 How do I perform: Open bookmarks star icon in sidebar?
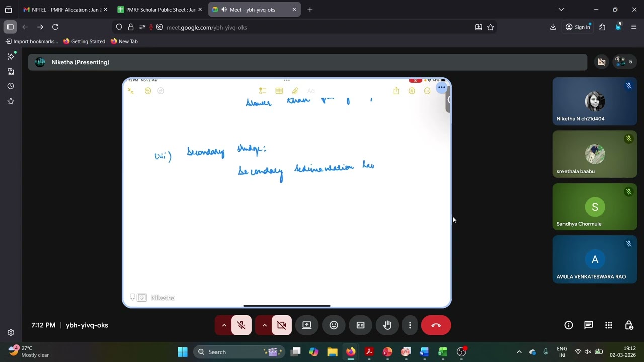pos(11,101)
